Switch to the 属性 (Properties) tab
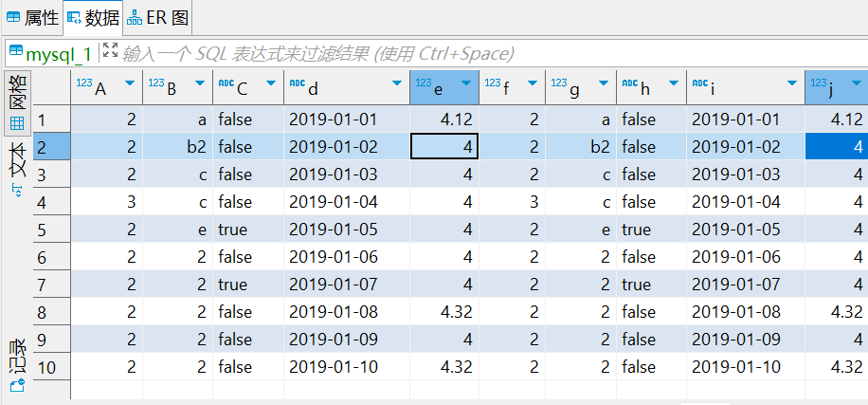Image resolution: width=868 pixels, height=405 pixels. click(x=32, y=16)
